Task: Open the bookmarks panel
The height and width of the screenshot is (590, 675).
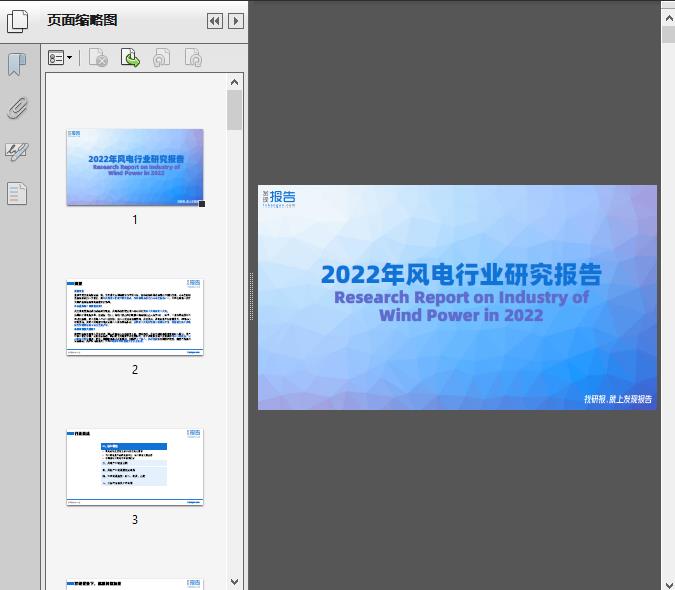Action: pos(17,65)
